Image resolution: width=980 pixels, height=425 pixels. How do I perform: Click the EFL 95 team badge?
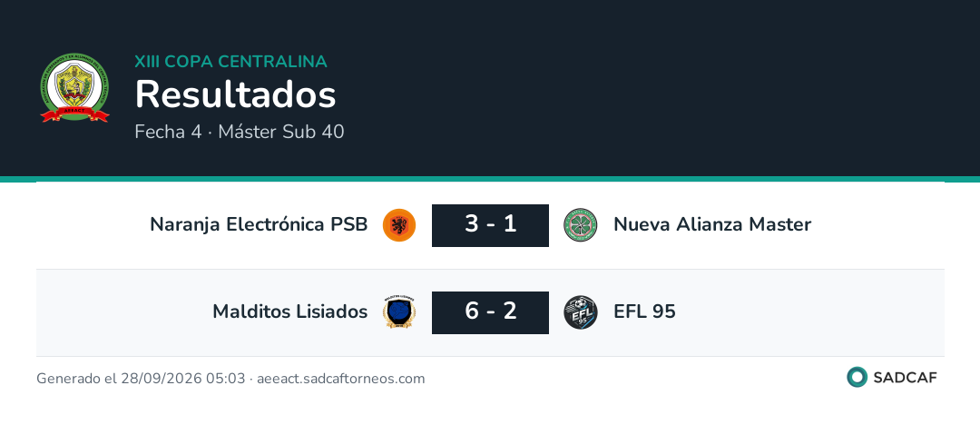[x=581, y=312]
